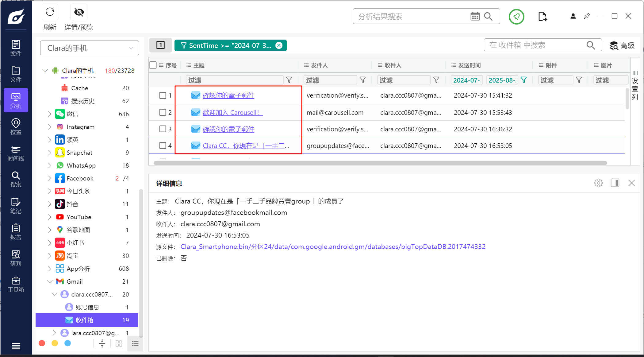Toggle the Details/Preview (详情/预览) eye icon
This screenshot has height=357, width=644.
coord(79,12)
